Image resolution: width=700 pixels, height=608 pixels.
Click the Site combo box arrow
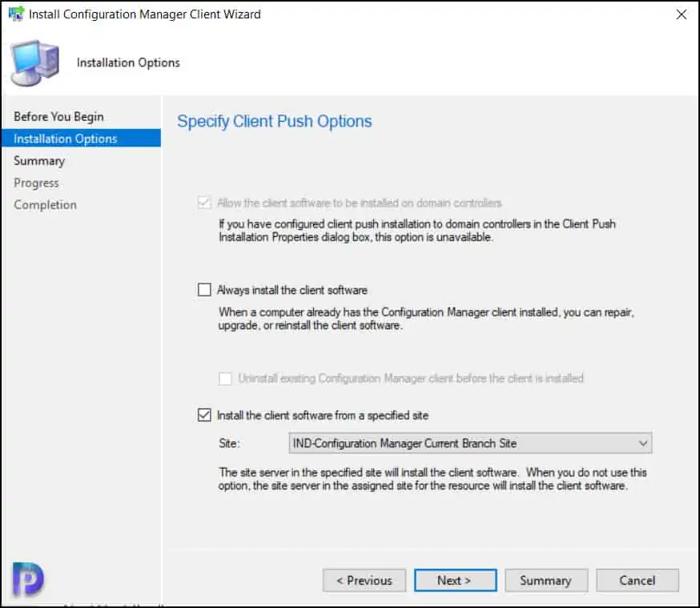(642, 443)
